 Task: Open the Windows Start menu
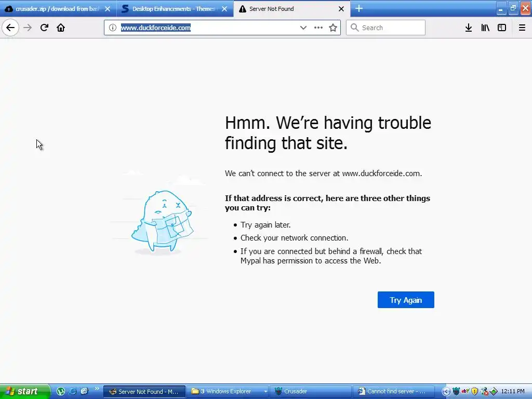(x=25, y=391)
